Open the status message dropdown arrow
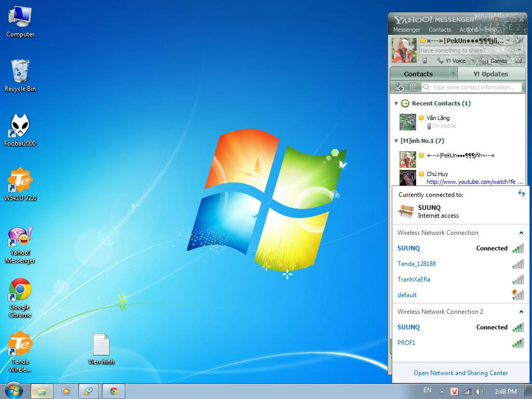 tap(519, 50)
